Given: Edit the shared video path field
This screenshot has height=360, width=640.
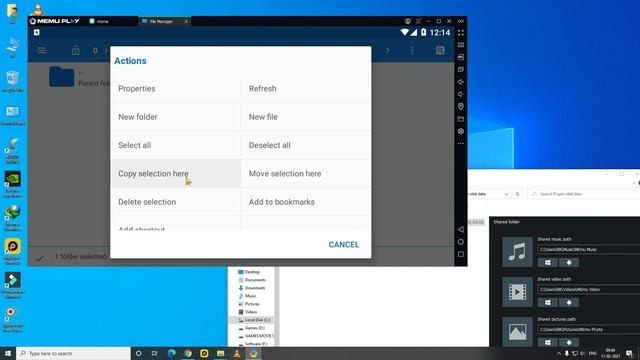Looking at the screenshot, I should coord(589,289).
